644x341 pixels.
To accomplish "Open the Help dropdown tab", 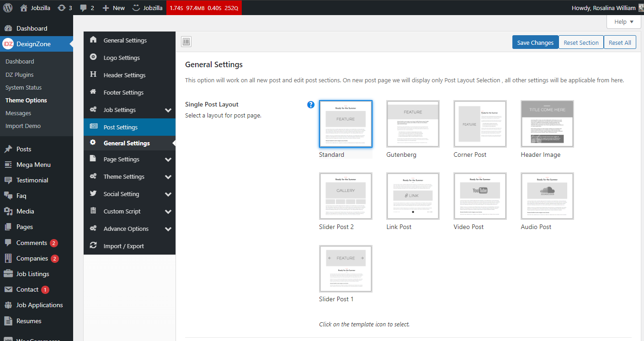I will point(623,21).
